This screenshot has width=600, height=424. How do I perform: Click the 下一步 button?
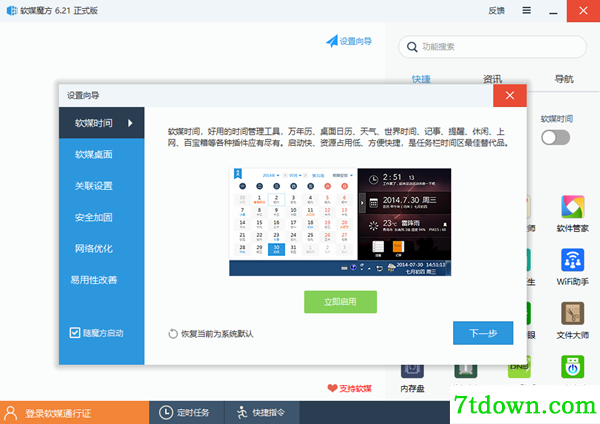point(483,333)
